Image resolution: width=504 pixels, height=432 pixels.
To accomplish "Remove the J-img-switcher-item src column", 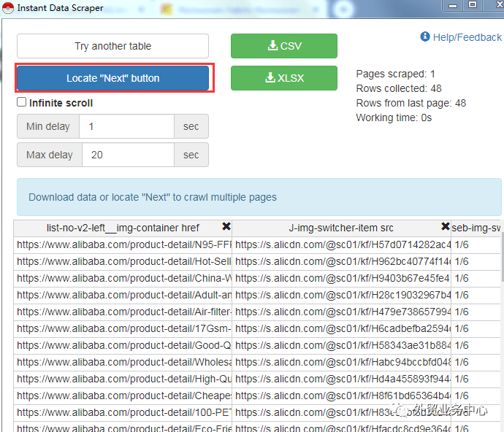I will tap(445, 226).
